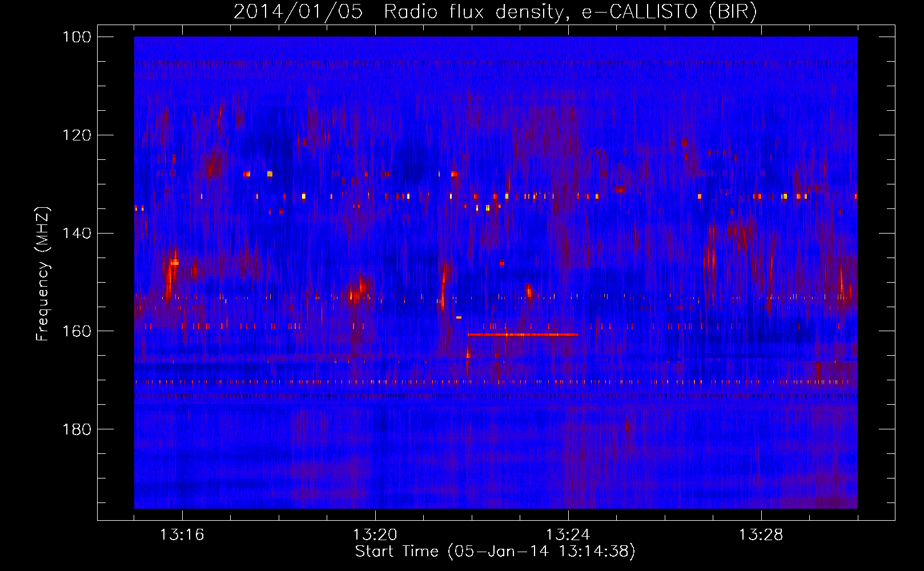Click the 180 frequency tick label
Viewport: 924px width, 571px height.
[78, 429]
